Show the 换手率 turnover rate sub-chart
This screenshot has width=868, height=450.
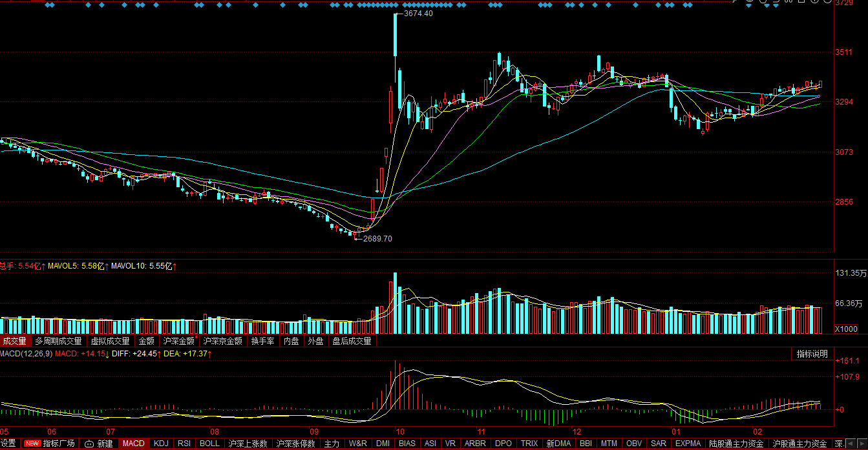[262, 341]
